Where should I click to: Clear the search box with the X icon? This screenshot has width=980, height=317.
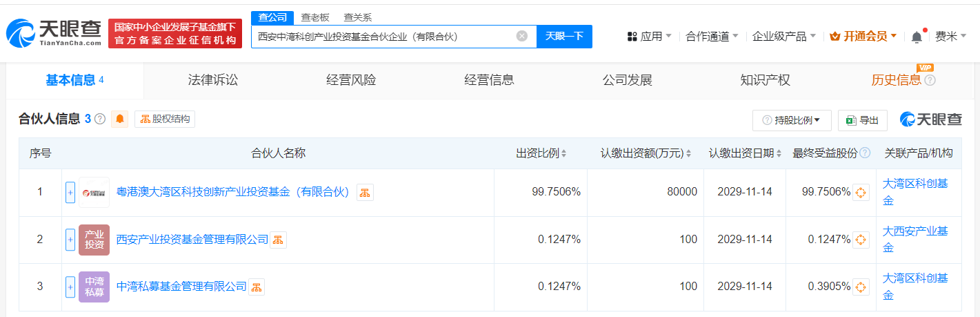tap(522, 36)
